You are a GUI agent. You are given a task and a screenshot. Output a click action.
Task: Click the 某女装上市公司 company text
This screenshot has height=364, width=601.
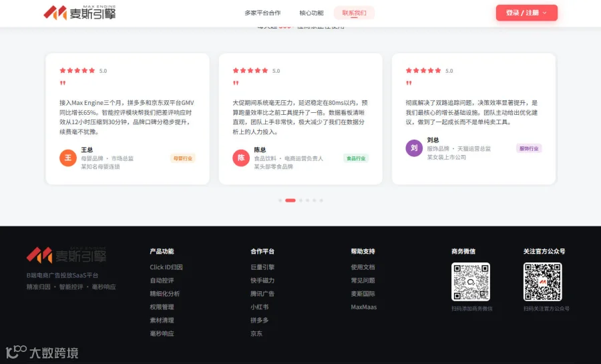447,157
